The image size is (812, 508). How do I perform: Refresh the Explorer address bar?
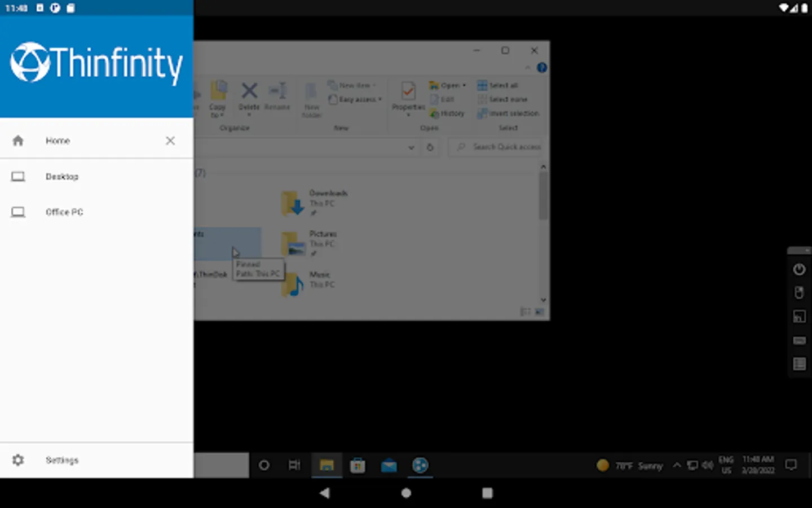[x=430, y=147]
